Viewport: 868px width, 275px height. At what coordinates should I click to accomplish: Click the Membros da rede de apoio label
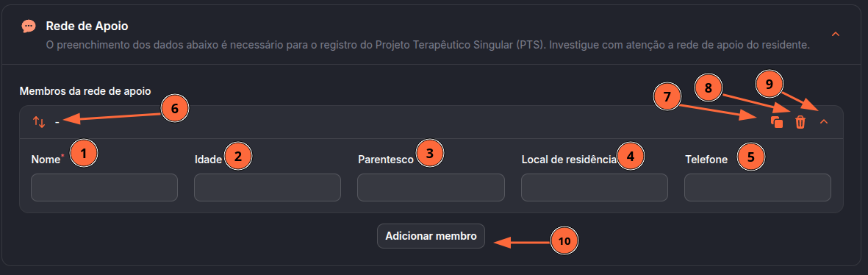click(x=85, y=90)
